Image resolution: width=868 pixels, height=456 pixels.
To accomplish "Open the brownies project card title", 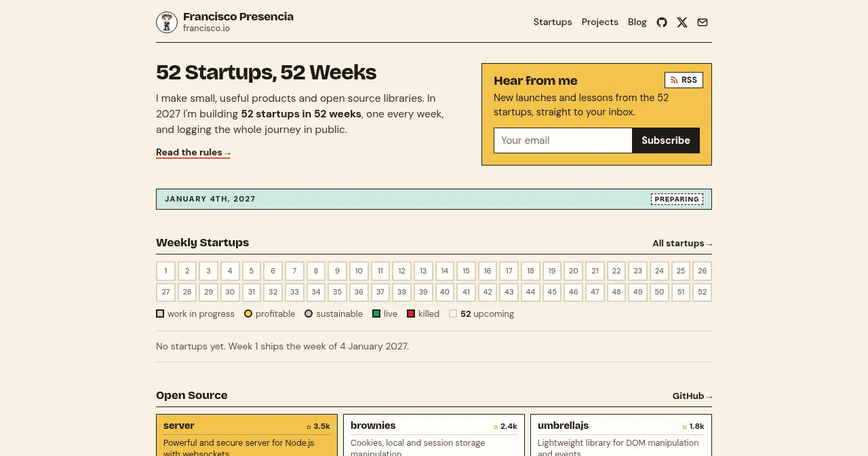I will (x=373, y=426).
